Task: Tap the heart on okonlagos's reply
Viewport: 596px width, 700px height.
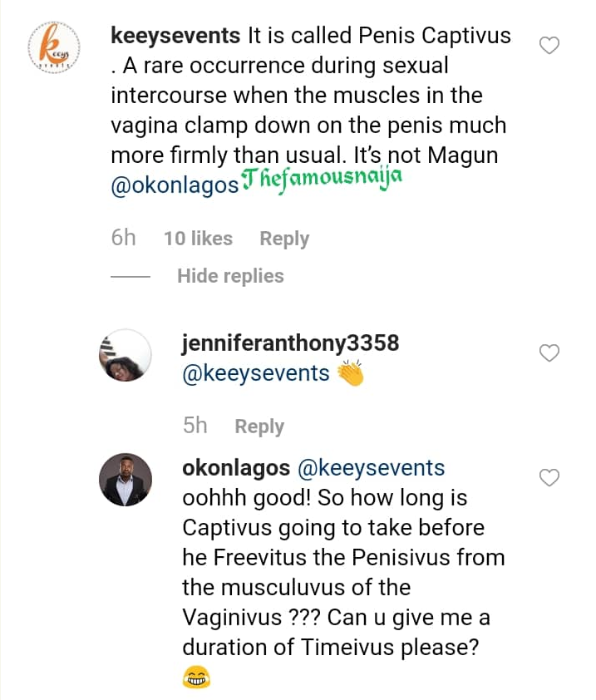Action: 549,477
